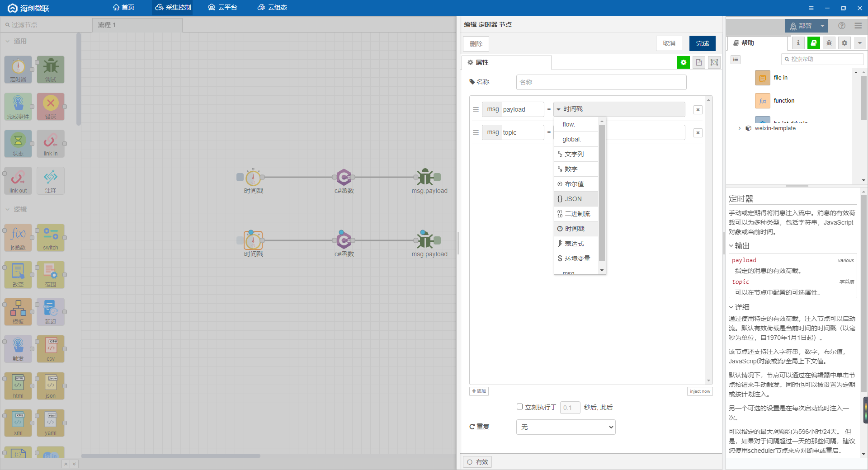The width and height of the screenshot is (868, 470).
Task: Pick the 错误 catch node
Action: click(51, 107)
